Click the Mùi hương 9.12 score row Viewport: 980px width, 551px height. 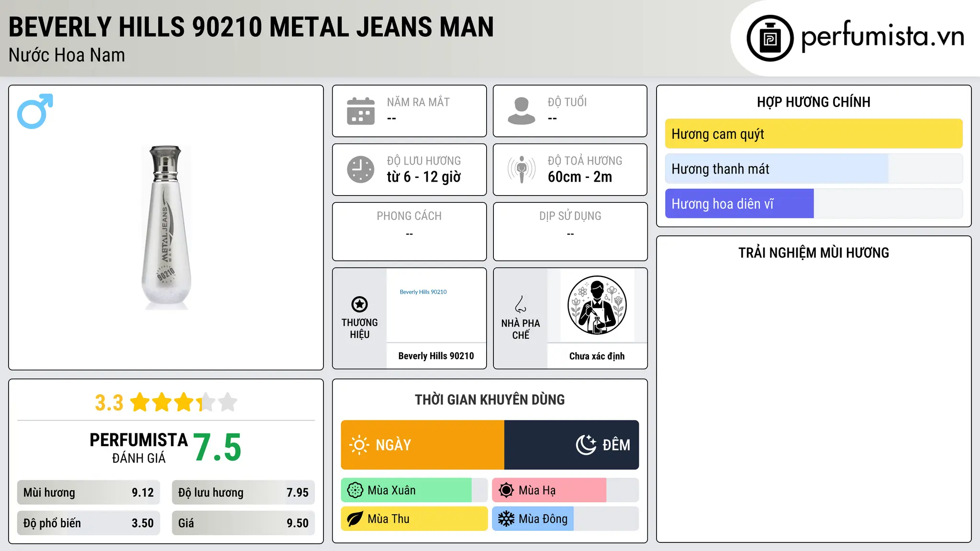tap(89, 493)
